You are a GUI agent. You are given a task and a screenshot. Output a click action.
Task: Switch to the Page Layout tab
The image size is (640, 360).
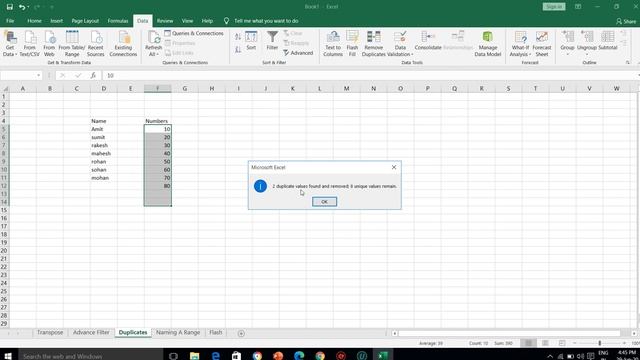click(85, 21)
